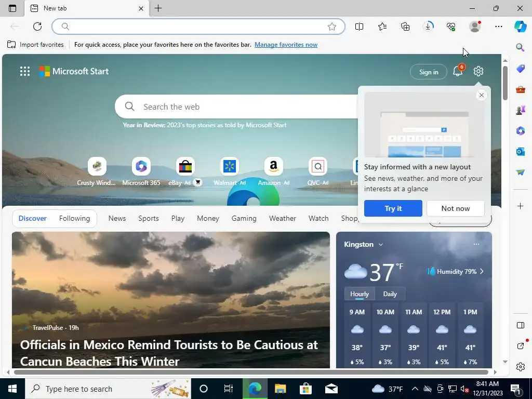Open page settings gear icon
This screenshot has width=532, height=399.
tap(478, 71)
